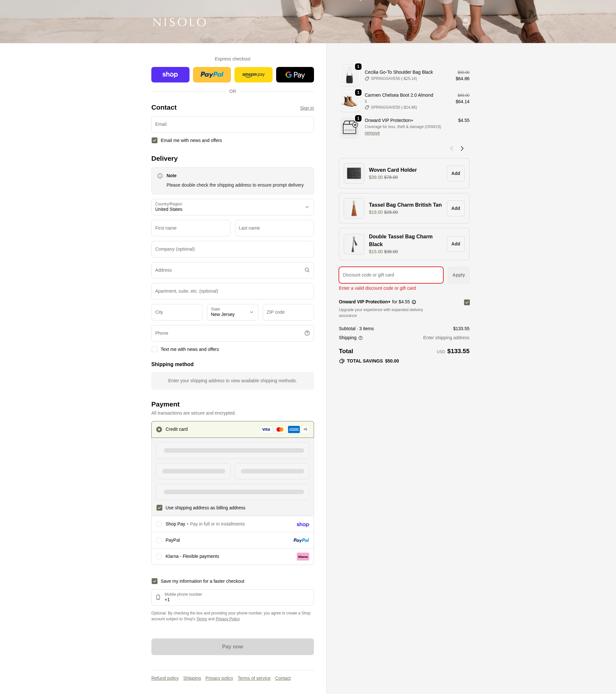Click the +5 more card brands badge
616x694 pixels.
305,429
